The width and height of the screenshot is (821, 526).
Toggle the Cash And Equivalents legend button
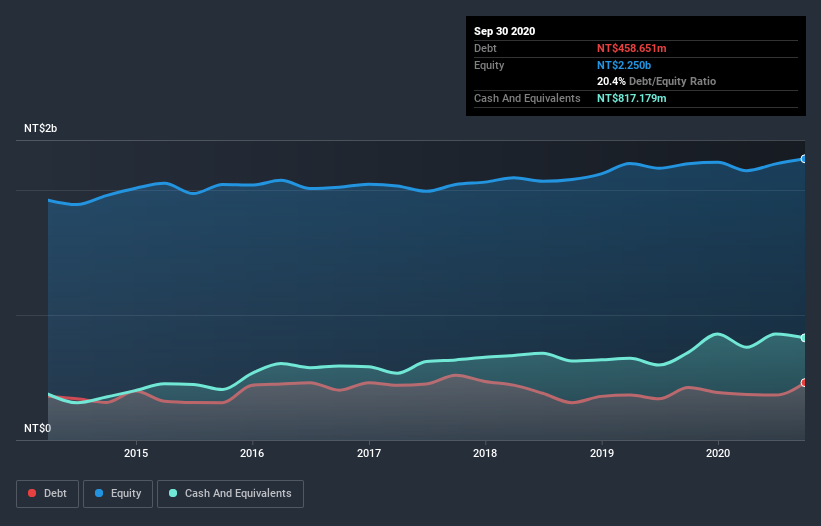pos(230,494)
